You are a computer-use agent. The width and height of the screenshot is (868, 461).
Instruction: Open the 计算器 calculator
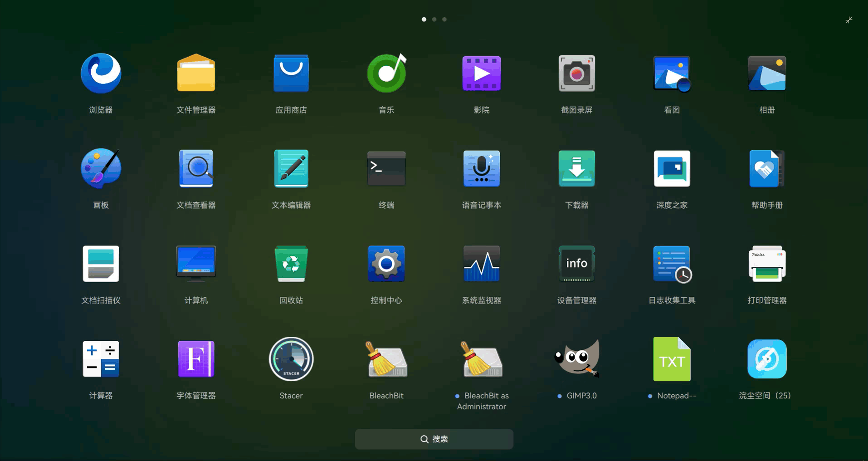(x=101, y=359)
